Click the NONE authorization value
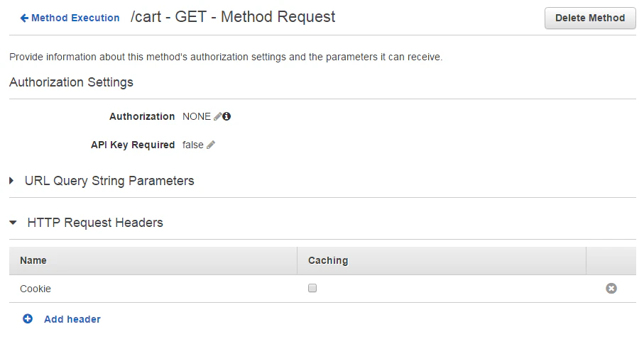This screenshot has width=644, height=339. tap(197, 116)
